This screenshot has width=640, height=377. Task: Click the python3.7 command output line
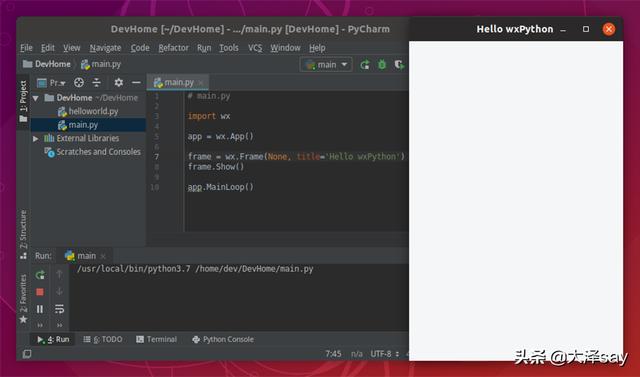tap(195, 269)
